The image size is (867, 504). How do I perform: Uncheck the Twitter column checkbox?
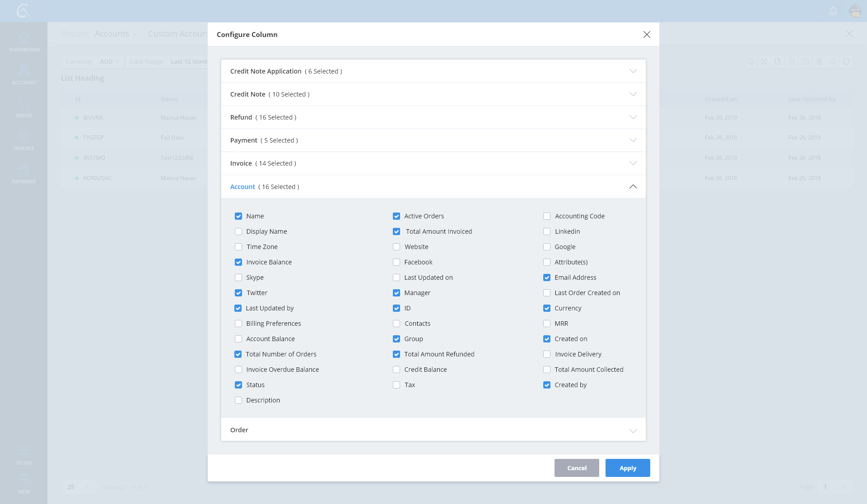click(238, 293)
